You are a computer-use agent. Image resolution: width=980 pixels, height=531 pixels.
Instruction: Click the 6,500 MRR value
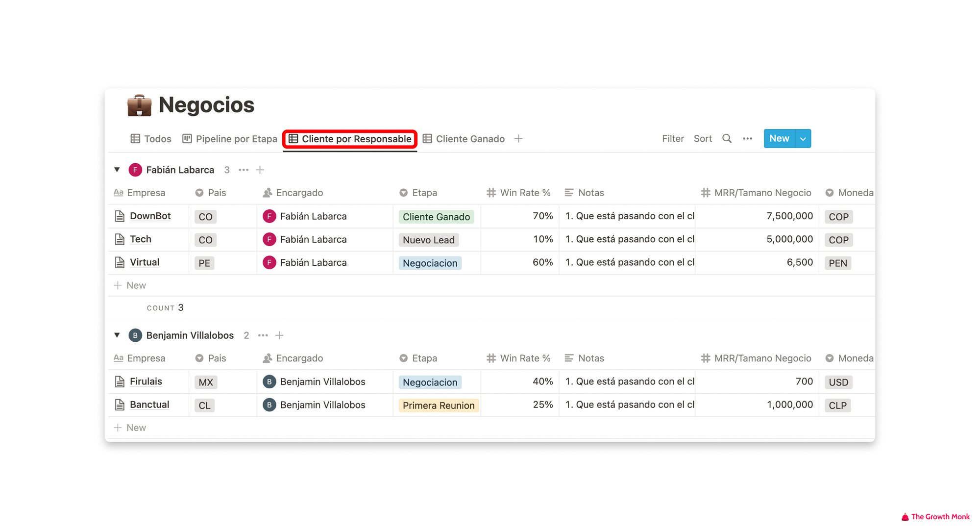tap(800, 262)
